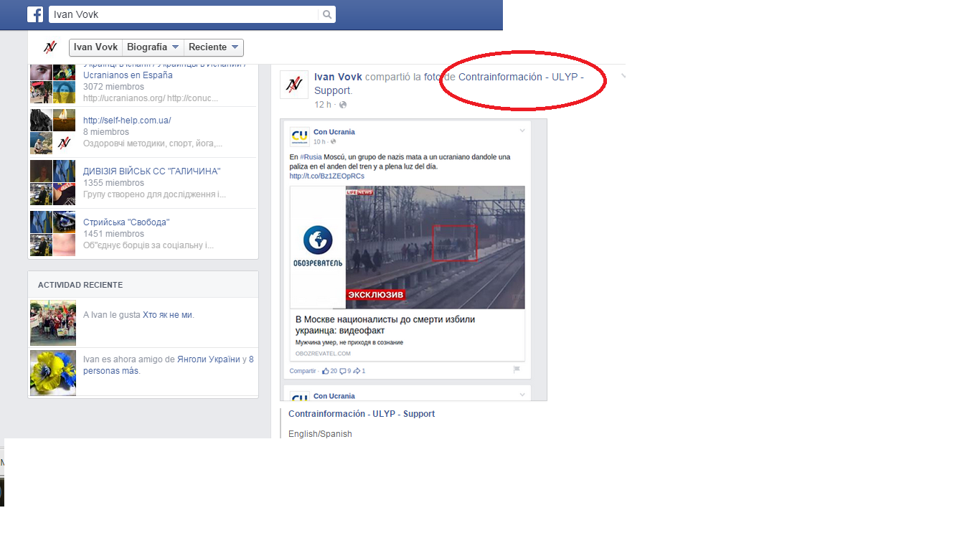This screenshot has height=551, width=980.
Task: Open the self-help.com.ua group link
Action: point(127,121)
